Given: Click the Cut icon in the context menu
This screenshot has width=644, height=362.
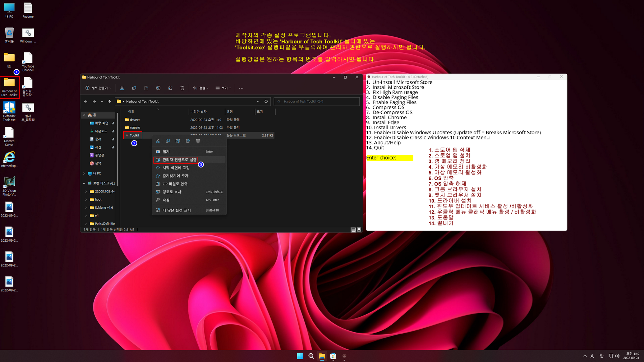Looking at the screenshot, I should pyautogui.click(x=158, y=141).
